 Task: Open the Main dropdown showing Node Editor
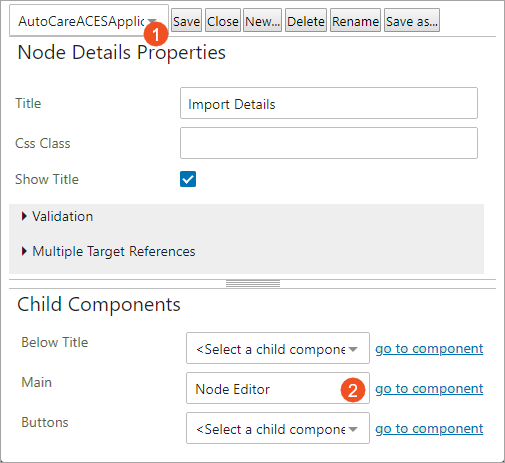click(x=278, y=388)
